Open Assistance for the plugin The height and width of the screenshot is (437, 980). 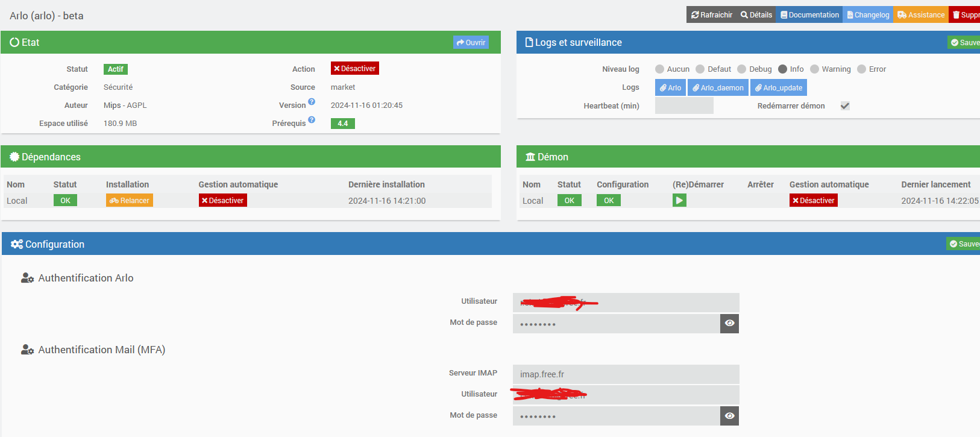click(921, 15)
